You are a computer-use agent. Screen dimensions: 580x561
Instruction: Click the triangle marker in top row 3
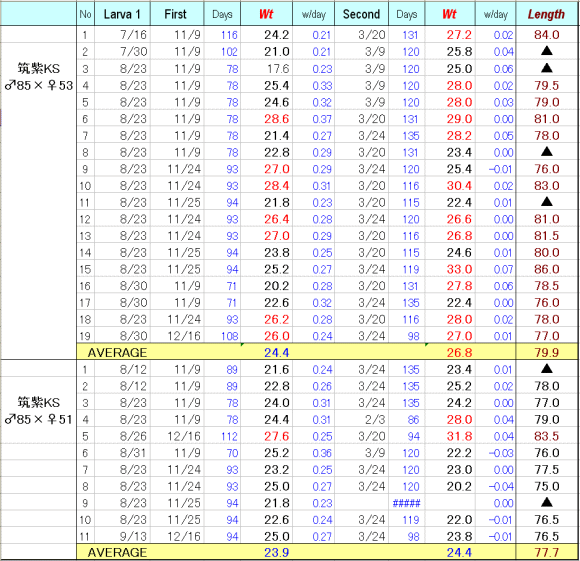[x=546, y=68]
